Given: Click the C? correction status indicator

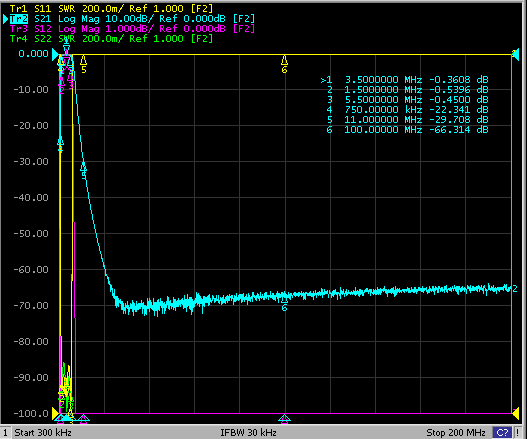Looking at the screenshot, I should [502, 432].
